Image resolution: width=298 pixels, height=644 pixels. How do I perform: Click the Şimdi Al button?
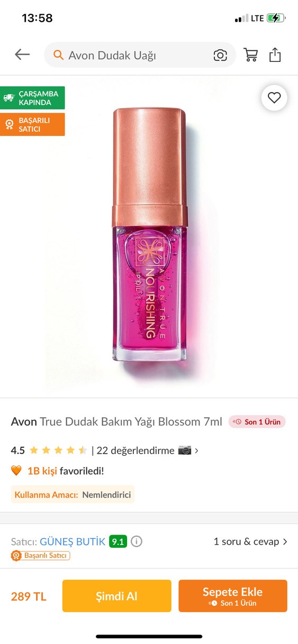tap(117, 596)
